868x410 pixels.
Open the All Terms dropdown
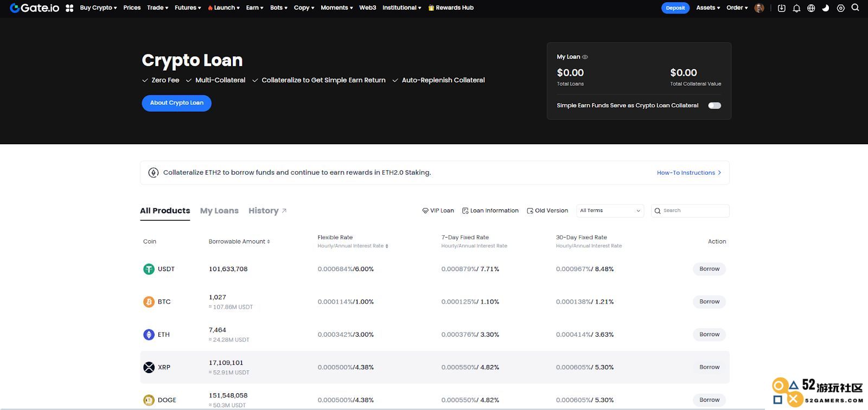(x=610, y=210)
